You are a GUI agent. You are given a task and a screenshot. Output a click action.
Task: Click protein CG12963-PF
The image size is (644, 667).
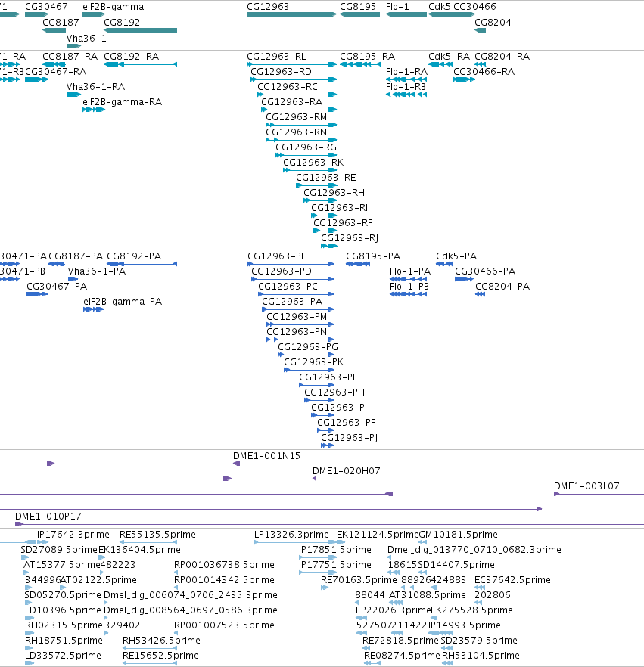pyautogui.click(x=325, y=430)
